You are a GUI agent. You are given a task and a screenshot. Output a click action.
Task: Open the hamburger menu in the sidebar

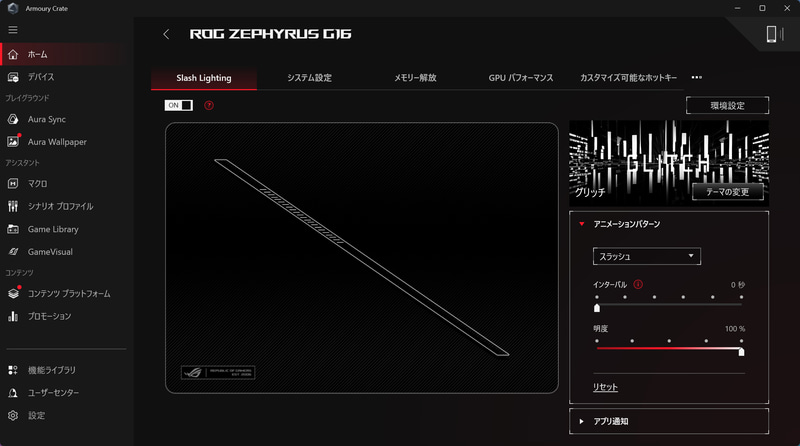(13, 30)
